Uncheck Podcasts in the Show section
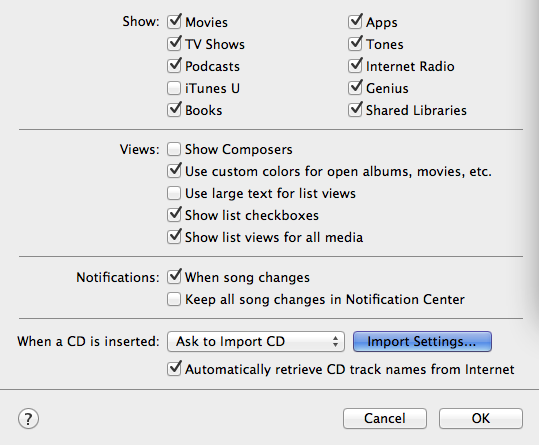539x445 pixels. pyautogui.click(x=174, y=66)
